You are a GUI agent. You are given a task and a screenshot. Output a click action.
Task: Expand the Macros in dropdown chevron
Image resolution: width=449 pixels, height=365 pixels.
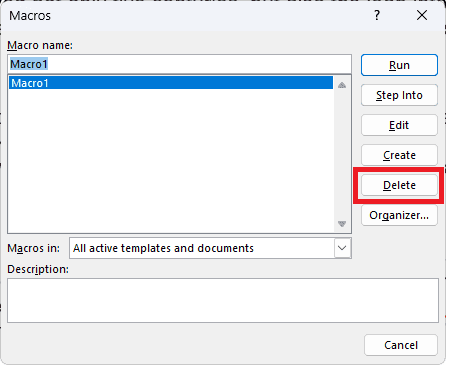point(342,248)
